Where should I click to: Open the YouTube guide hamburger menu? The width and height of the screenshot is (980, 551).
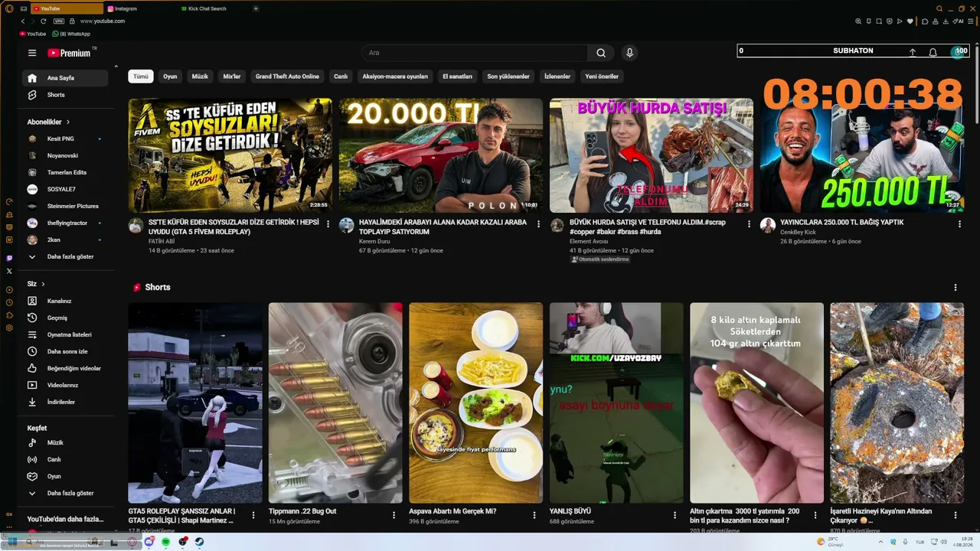point(32,53)
